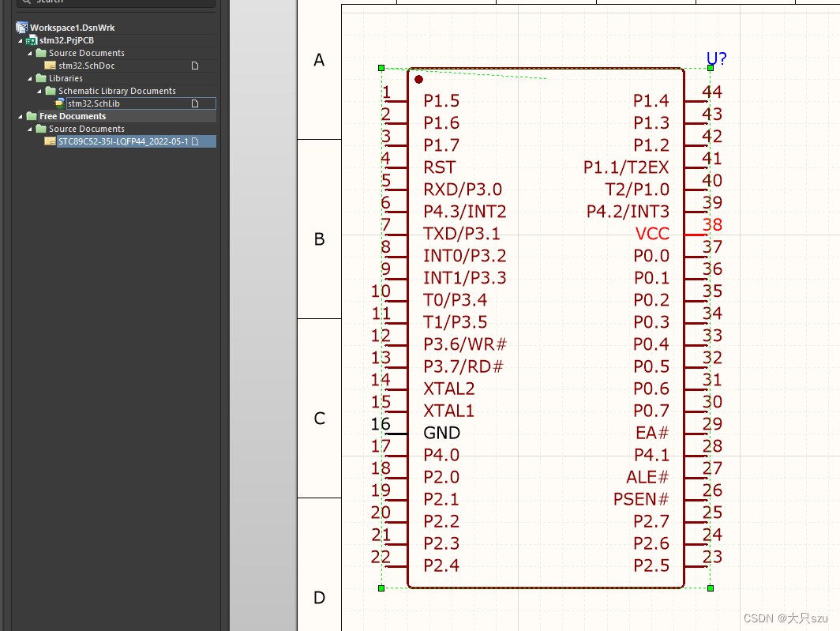The width and height of the screenshot is (840, 631).
Task: Select the stm32.PrjPCB project
Action: click(66, 40)
